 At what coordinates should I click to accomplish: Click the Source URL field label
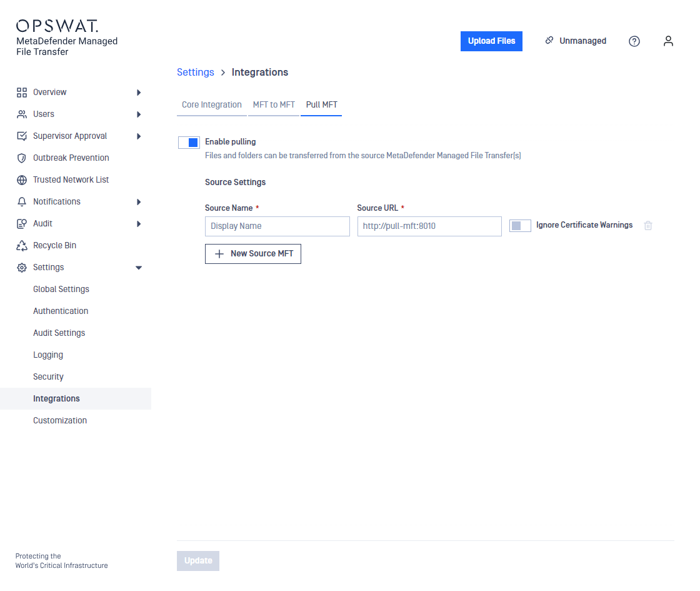[x=377, y=208]
